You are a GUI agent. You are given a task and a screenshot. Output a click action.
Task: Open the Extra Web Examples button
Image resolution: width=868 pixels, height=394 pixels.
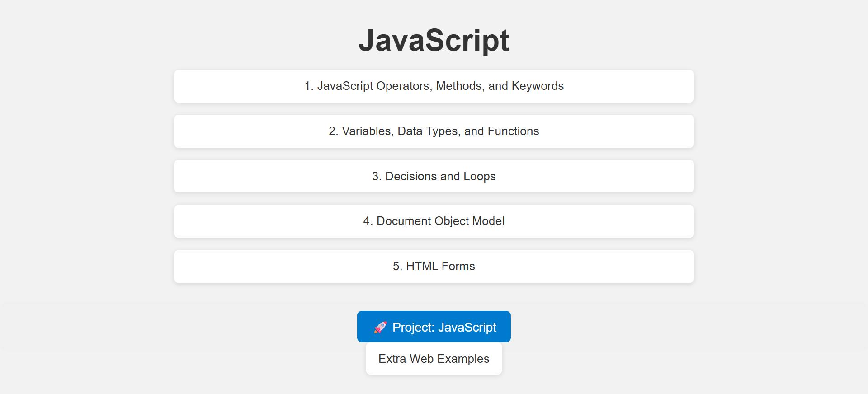coord(434,359)
